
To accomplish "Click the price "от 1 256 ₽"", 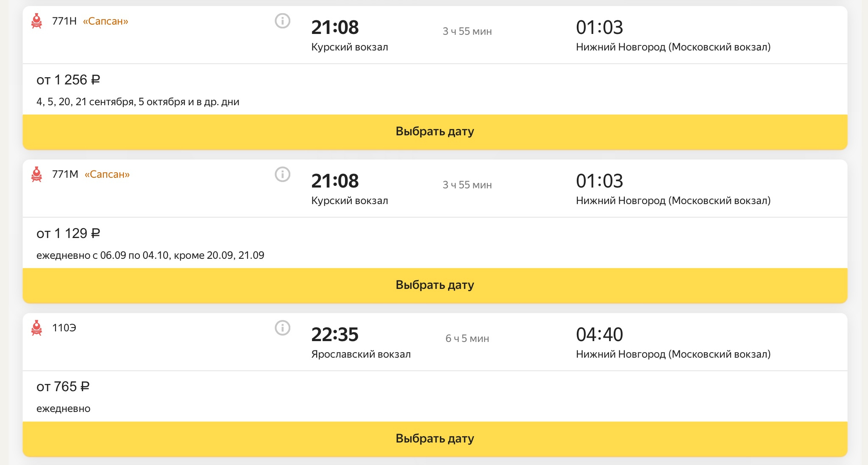I will [68, 80].
